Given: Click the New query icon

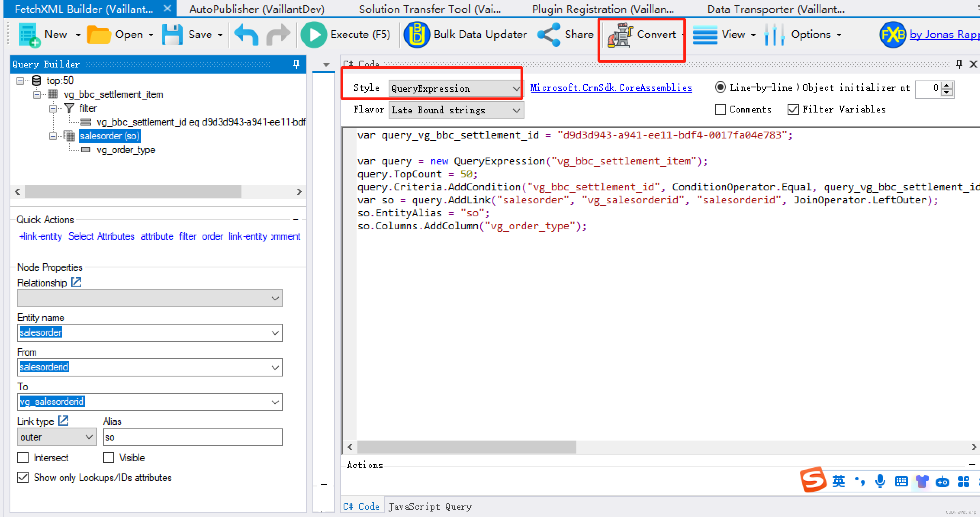Looking at the screenshot, I should tap(29, 35).
